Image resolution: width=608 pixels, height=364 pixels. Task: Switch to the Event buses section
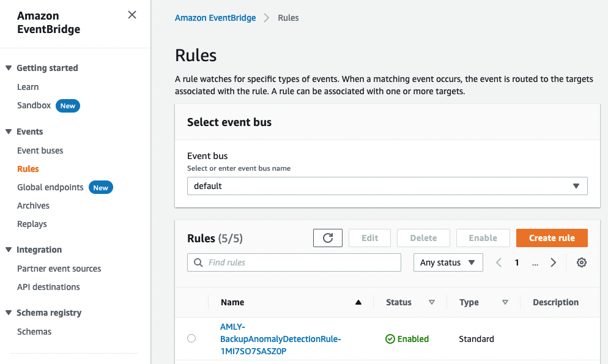click(40, 150)
